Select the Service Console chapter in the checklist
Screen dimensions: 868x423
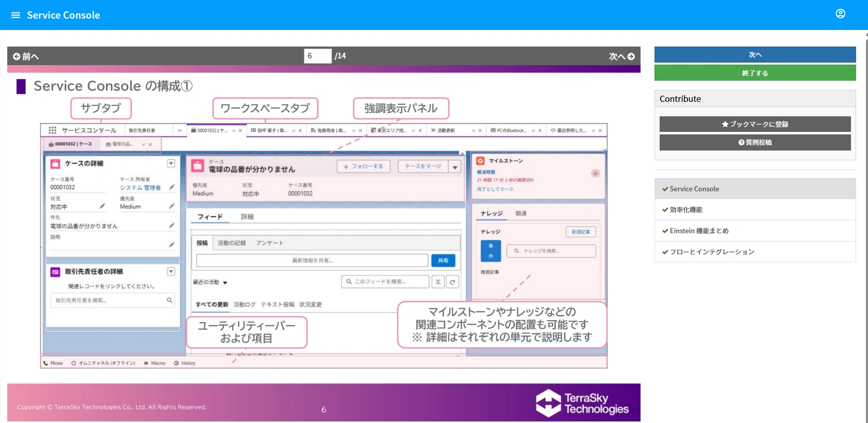point(755,189)
